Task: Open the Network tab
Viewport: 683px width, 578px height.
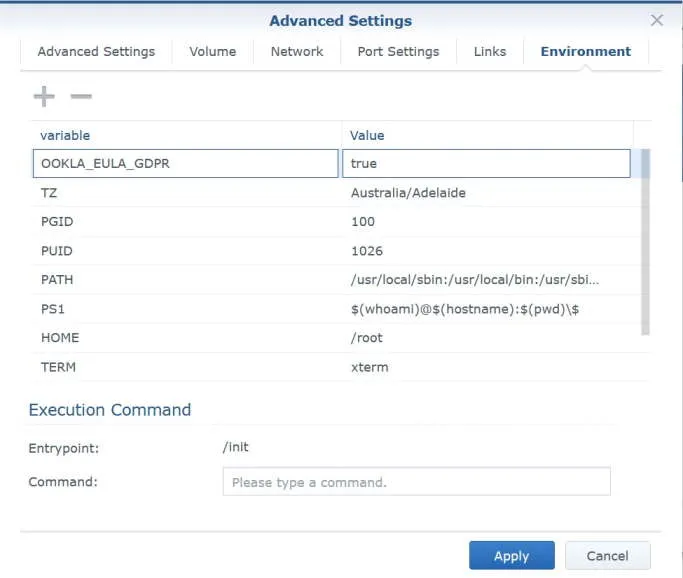Action: [297, 52]
